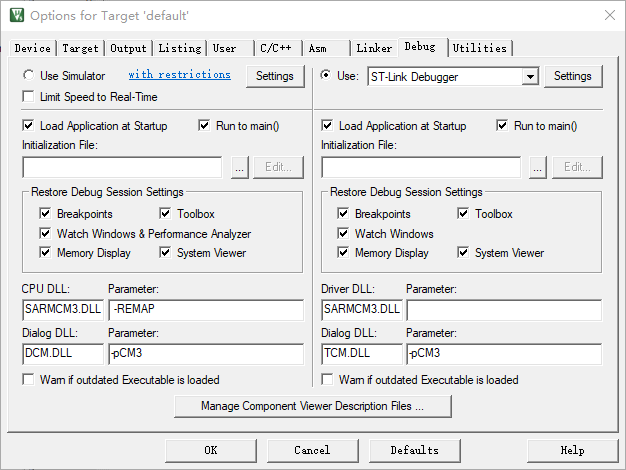Open the Linker tab
The image size is (626, 470).
(x=374, y=48)
